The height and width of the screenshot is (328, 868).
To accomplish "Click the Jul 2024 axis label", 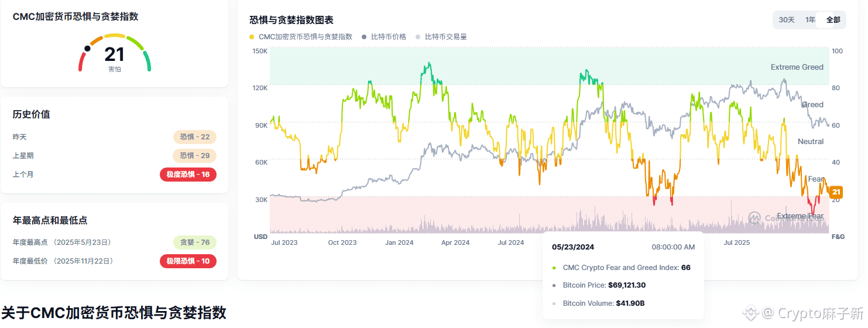I will point(511,242).
